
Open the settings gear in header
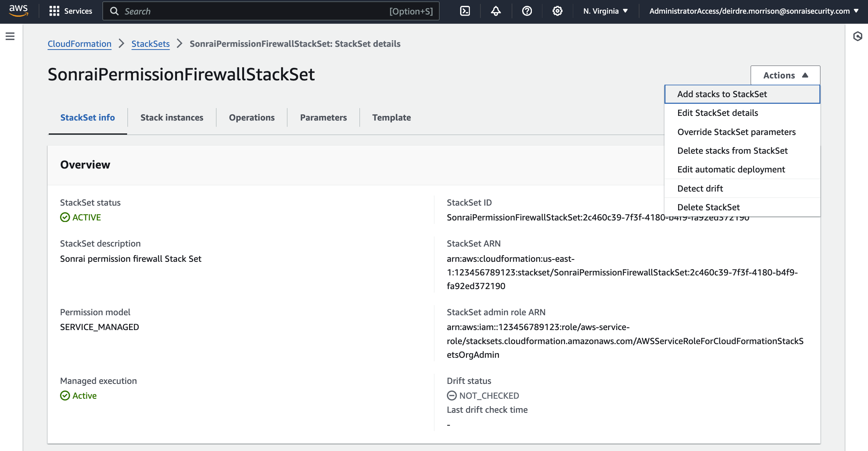pos(558,11)
